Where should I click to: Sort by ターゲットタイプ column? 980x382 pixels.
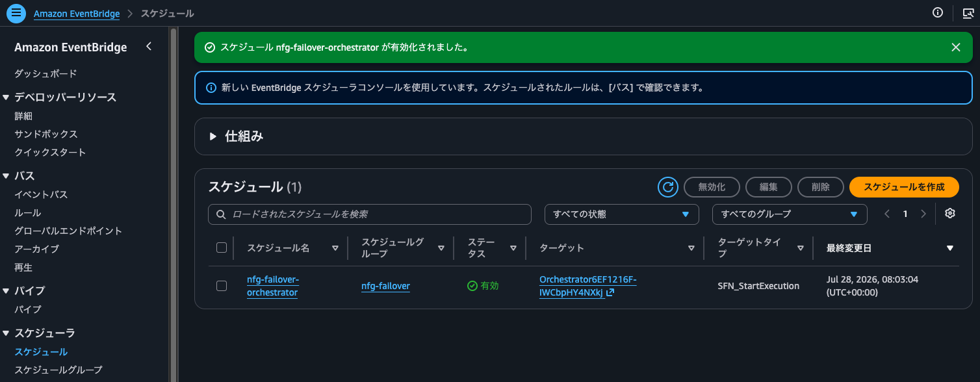pos(801,248)
